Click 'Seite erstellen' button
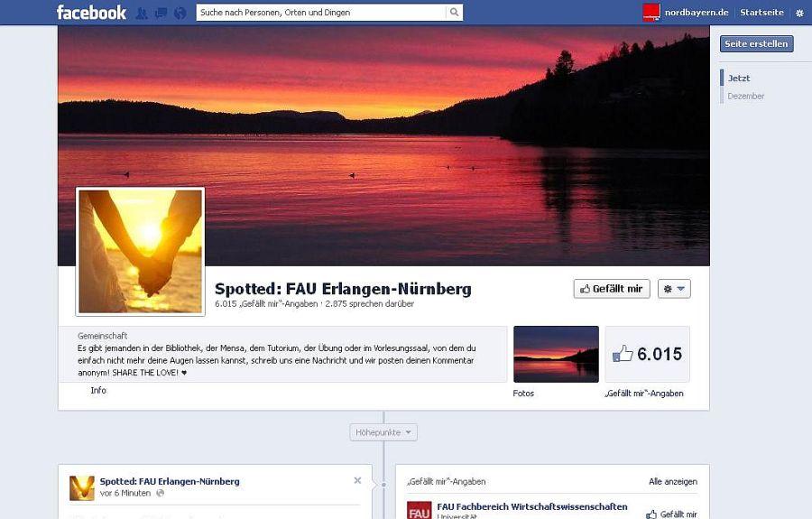The image size is (812, 519). tap(756, 43)
